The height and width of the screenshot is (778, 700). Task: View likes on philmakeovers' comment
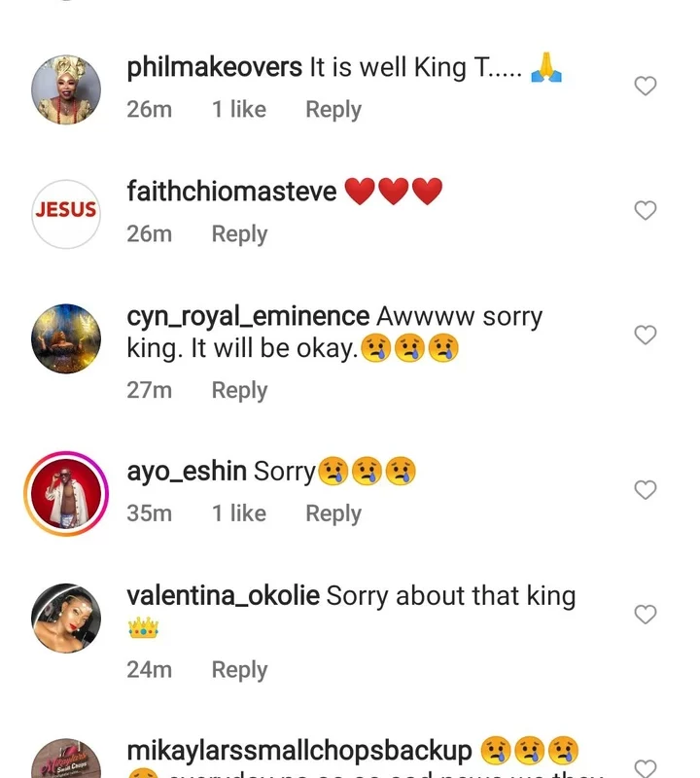click(239, 110)
